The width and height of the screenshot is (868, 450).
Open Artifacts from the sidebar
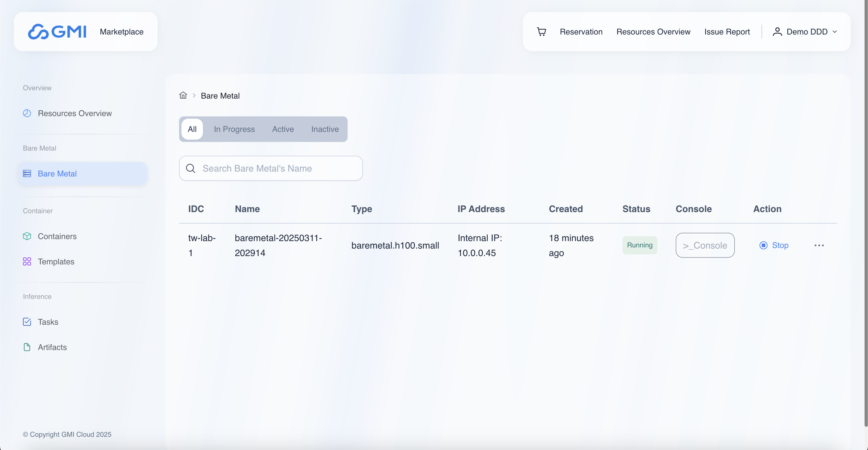point(83,347)
